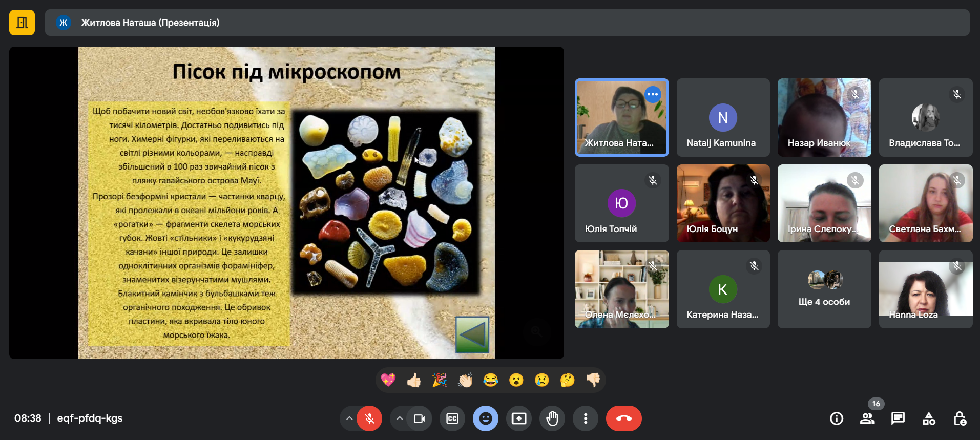Show the participants list
The height and width of the screenshot is (440, 980).
click(867, 418)
